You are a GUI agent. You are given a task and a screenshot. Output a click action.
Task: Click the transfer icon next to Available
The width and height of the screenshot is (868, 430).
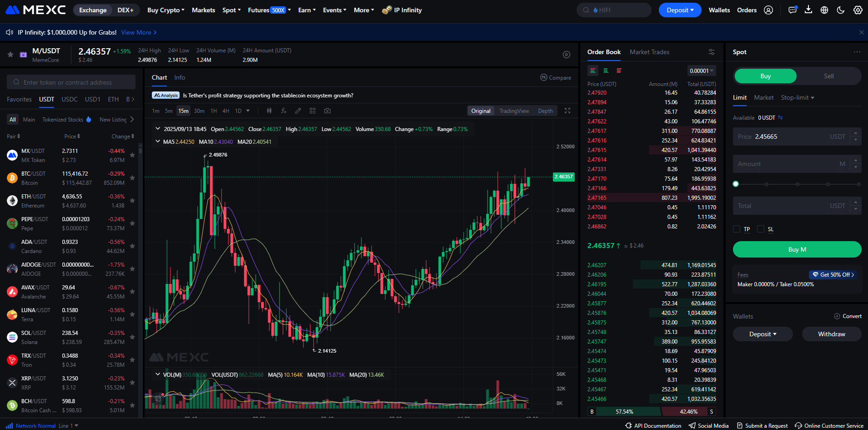click(x=780, y=117)
